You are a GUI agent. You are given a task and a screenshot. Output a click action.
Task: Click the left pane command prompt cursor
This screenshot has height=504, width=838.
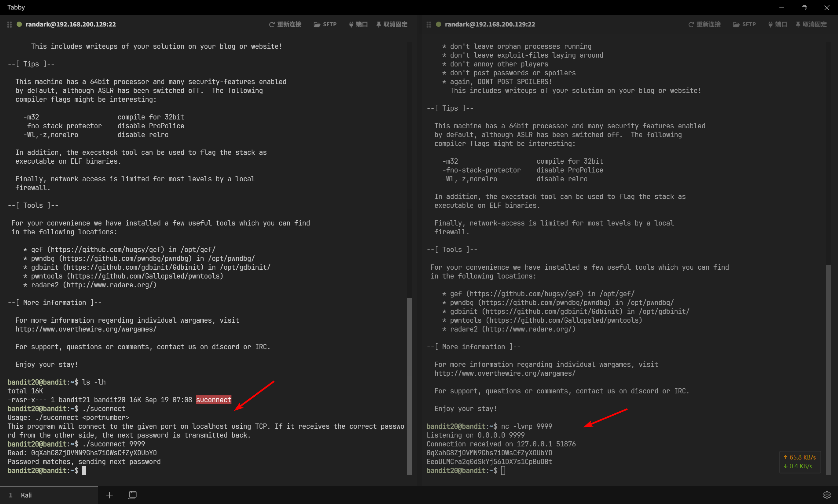(84, 470)
